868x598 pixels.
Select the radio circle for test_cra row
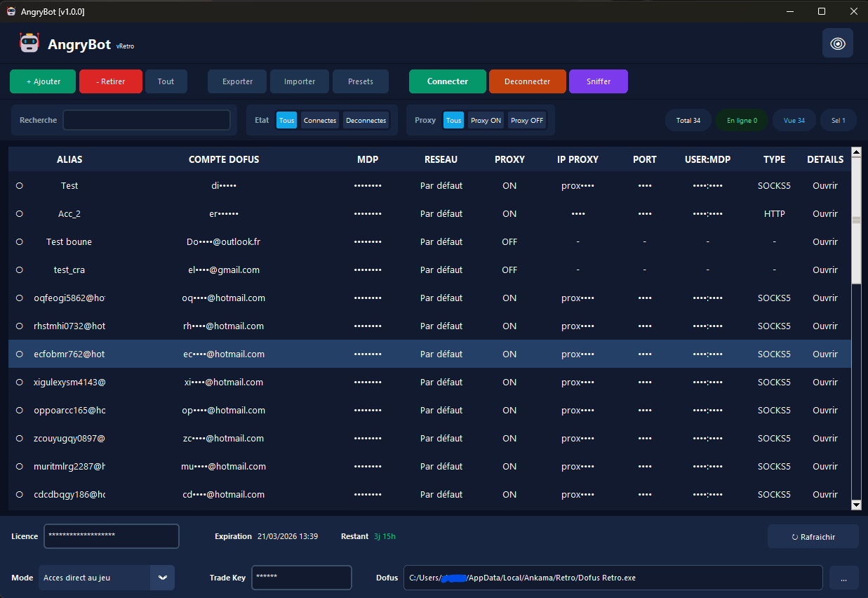[x=20, y=270]
